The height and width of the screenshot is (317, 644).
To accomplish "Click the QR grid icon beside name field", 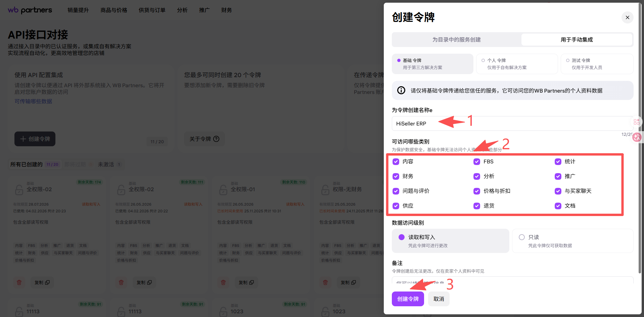I will pyautogui.click(x=636, y=122).
